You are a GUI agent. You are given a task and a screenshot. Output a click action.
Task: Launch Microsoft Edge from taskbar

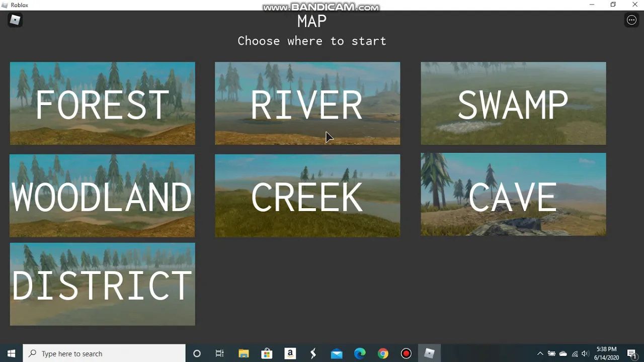click(x=360, y=353)
